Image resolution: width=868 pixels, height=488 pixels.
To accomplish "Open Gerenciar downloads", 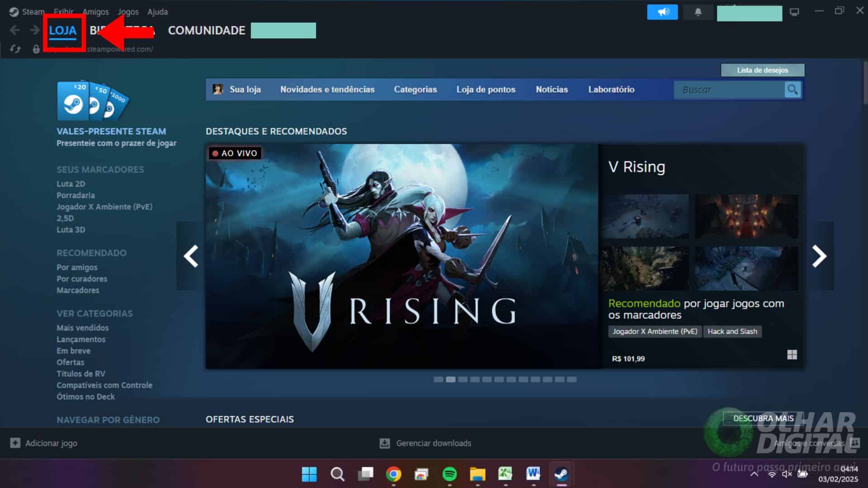I will [434, 443].
